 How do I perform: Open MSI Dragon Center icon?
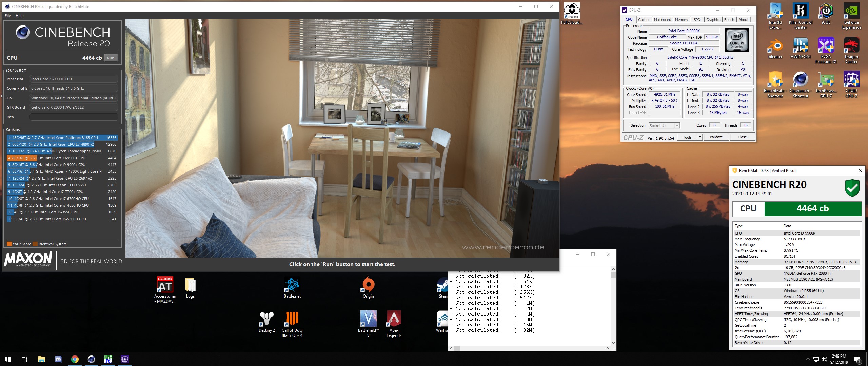pos(851,50)
